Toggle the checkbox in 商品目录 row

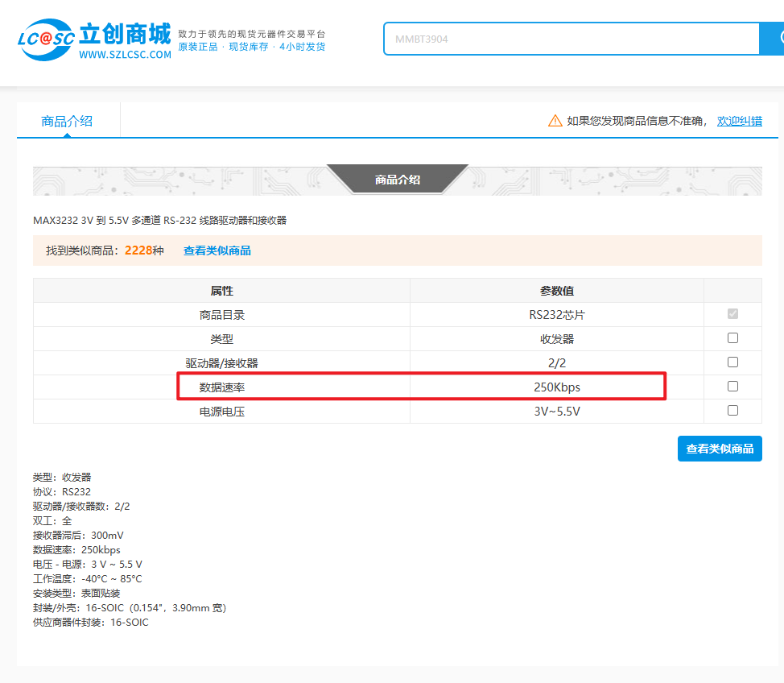tap(732, 314)
